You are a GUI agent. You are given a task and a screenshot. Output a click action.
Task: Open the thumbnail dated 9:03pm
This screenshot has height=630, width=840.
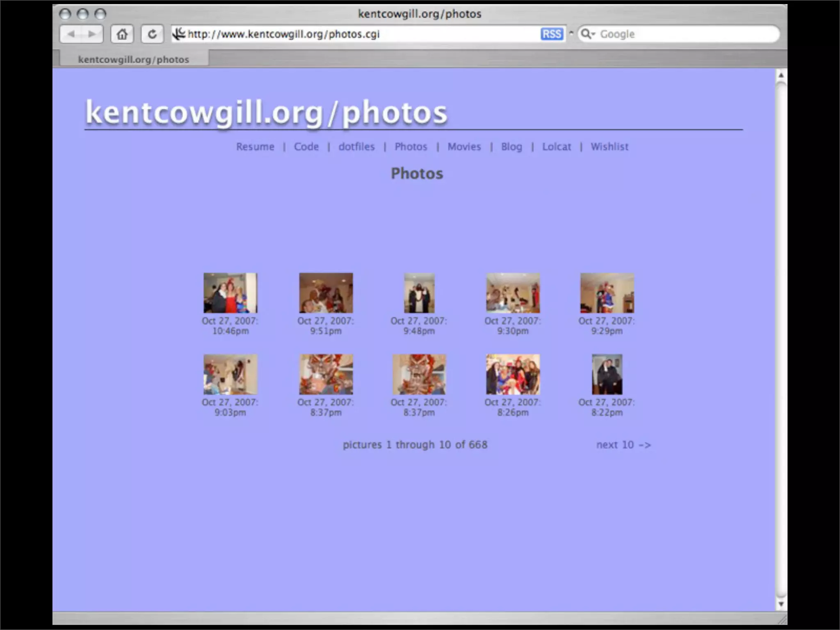(x=230, y=374)
